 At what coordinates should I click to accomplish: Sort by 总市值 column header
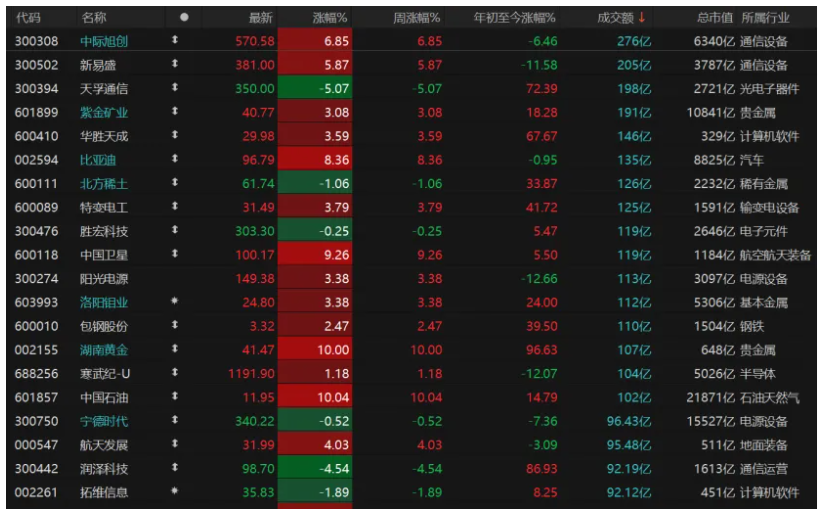coord(714,17)
